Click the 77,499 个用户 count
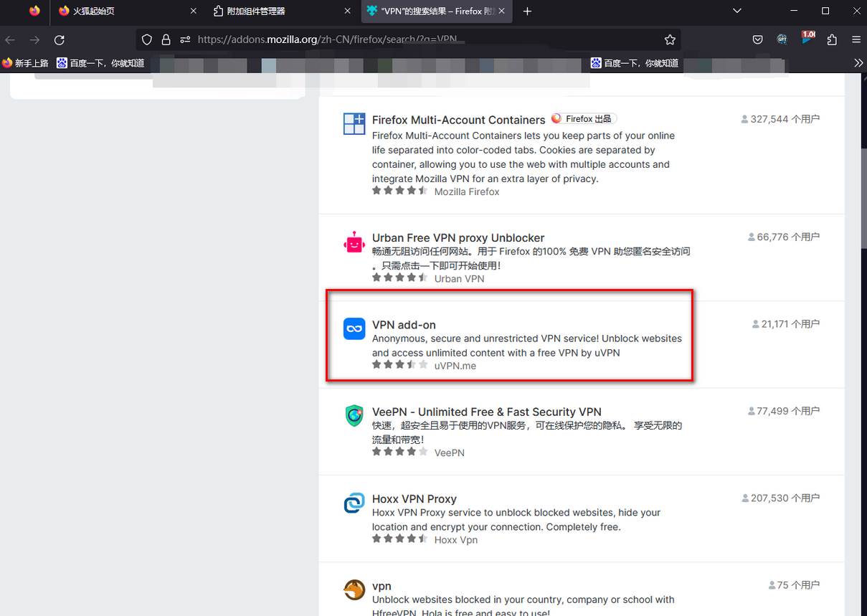 tap(784, 411)
